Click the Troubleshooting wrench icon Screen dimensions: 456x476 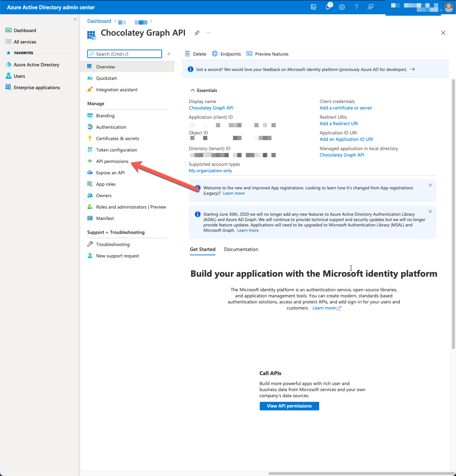[90, 244]
